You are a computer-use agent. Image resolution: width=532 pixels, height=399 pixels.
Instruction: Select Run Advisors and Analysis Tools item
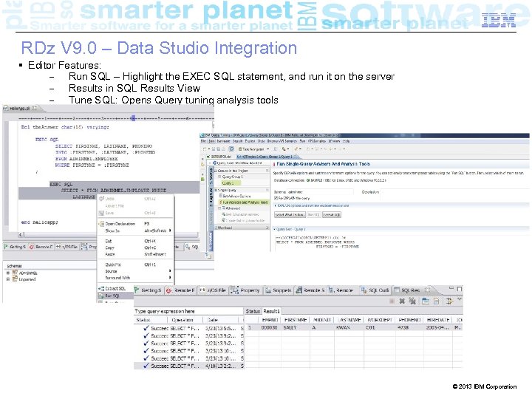(x=244, y=202)
